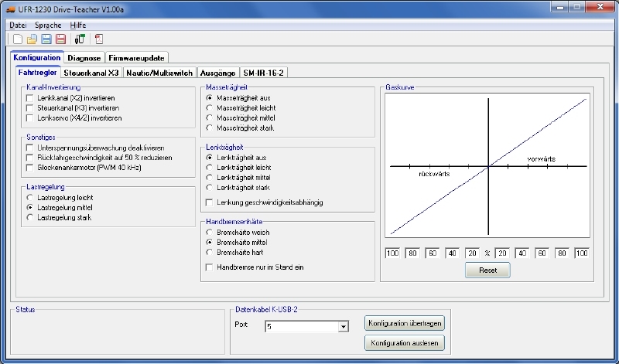Click the new file toolbar icon
The width and height of the screenshot is (619, 364).
(x=18, y=39)
